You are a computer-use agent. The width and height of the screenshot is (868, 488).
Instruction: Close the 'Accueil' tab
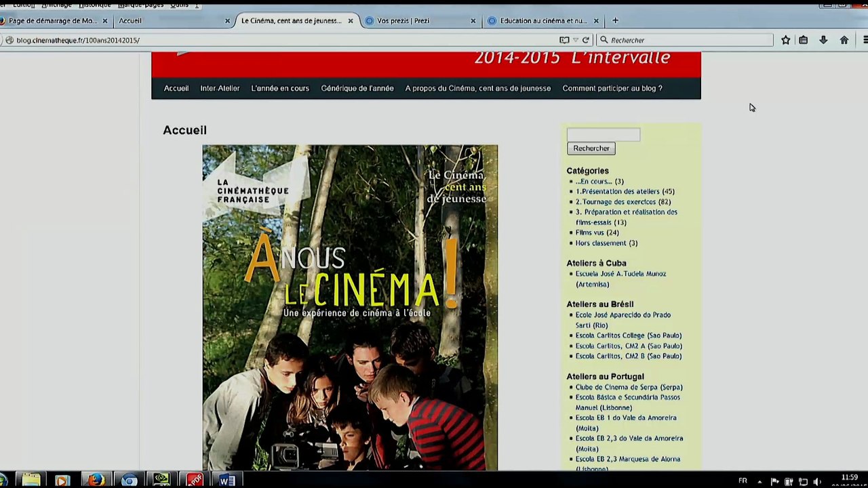click(x=228, y=21)
